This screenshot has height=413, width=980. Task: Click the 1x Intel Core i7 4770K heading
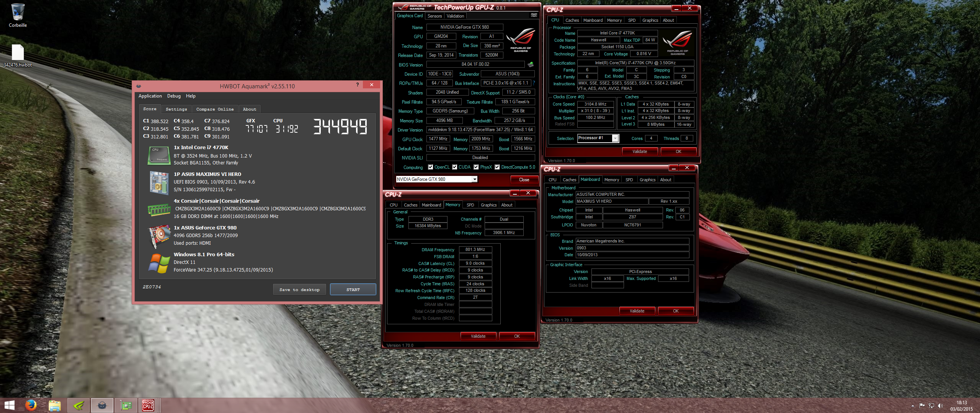point(201,147)
